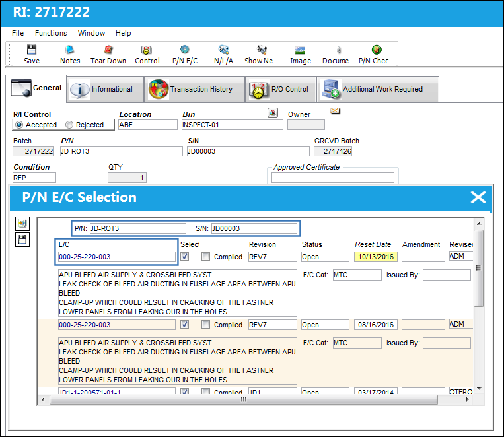Open the Functions menu
504x437 pixels.
click(51, 33)
